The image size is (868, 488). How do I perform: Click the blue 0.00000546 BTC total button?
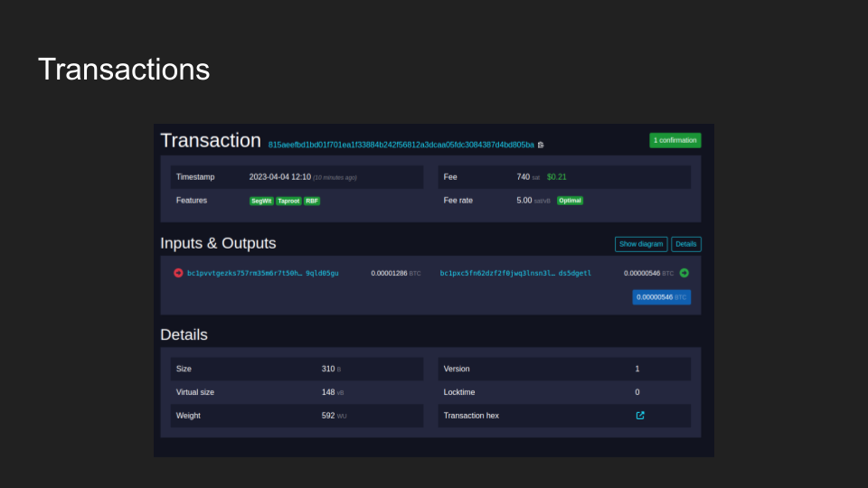(661, 297)
